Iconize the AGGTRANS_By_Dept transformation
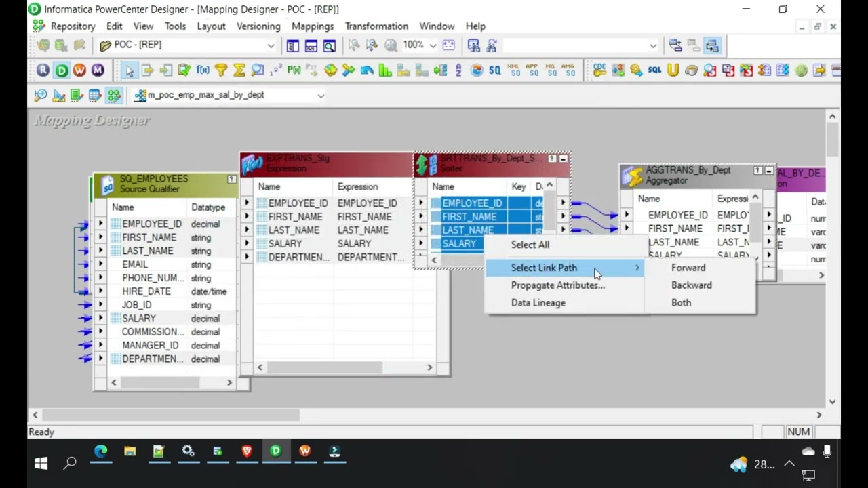 click(769, 171)
